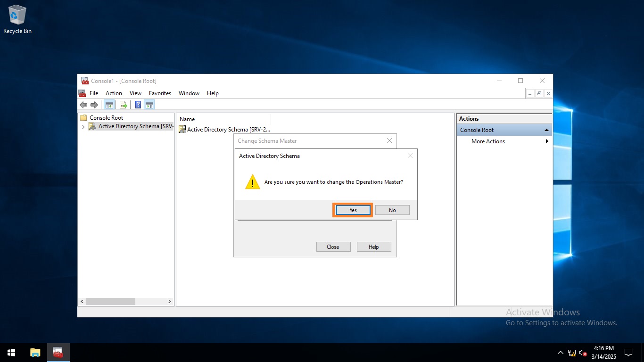Click the blue Help question-mark toolbar icon
This screenshot has width=644, height=362.
[x=138, y=105]
